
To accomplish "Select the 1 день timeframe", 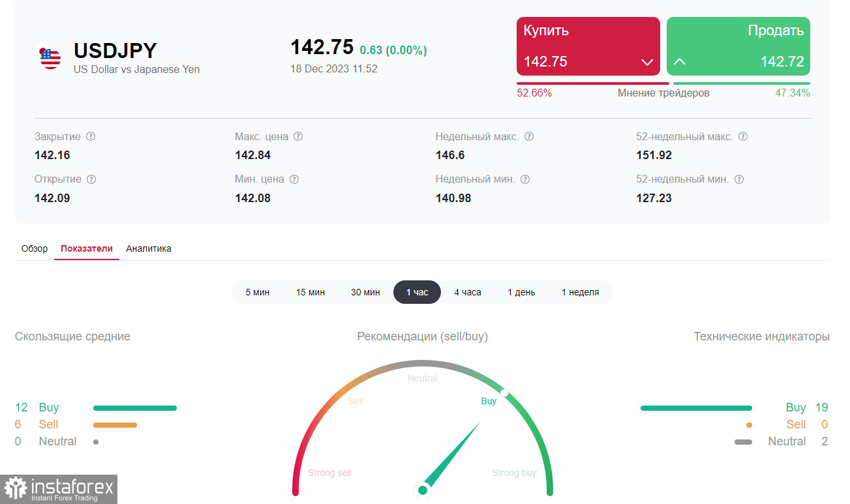I will click(x=521, y=292).
